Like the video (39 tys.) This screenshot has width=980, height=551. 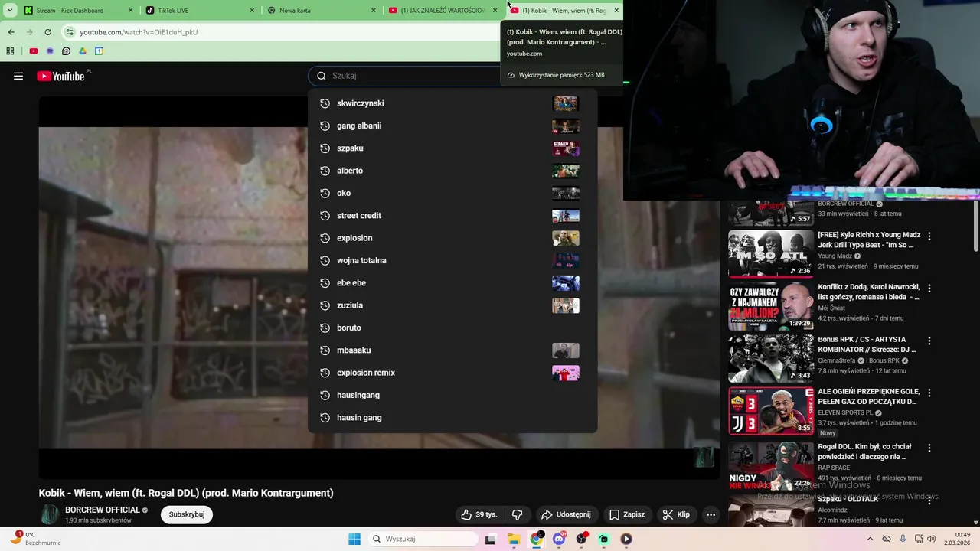[x=479, y=514]
